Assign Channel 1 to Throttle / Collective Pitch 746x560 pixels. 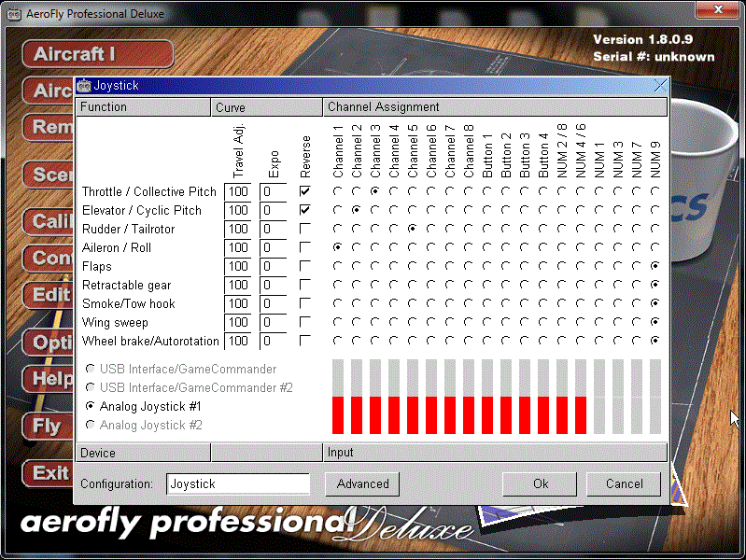click(x=337, y=191)
